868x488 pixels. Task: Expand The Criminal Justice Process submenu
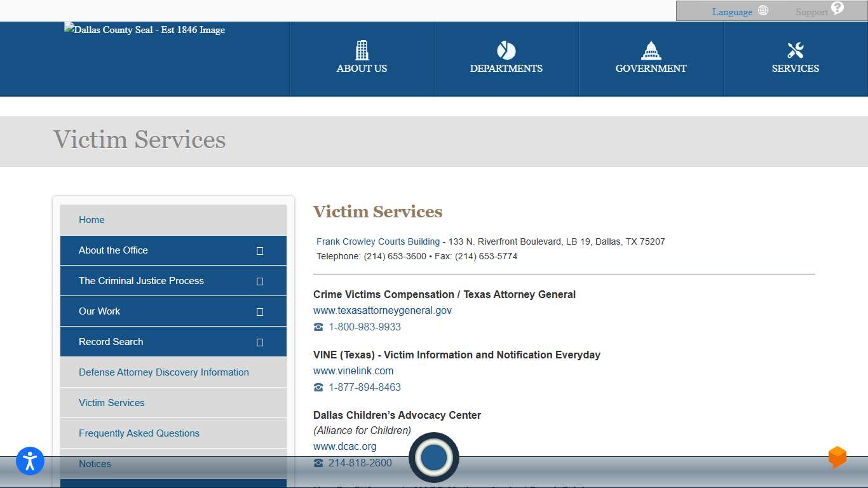259,281
